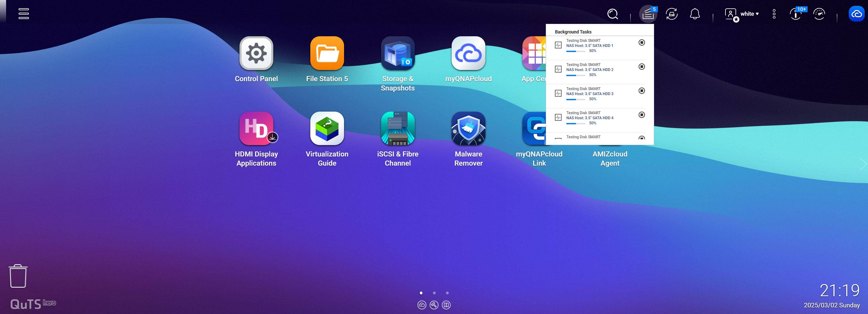868x314 pixels.
Task: Go to next desktop page arrow
Action: pyautogui.click(x=863, y=164)
